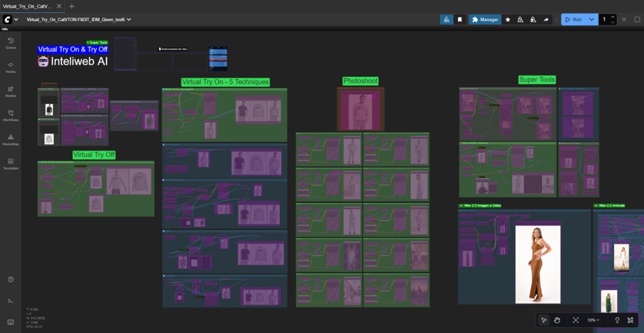
Task: Toggle link visibility with the crossed-out links icon
Action: click(631, 320)
